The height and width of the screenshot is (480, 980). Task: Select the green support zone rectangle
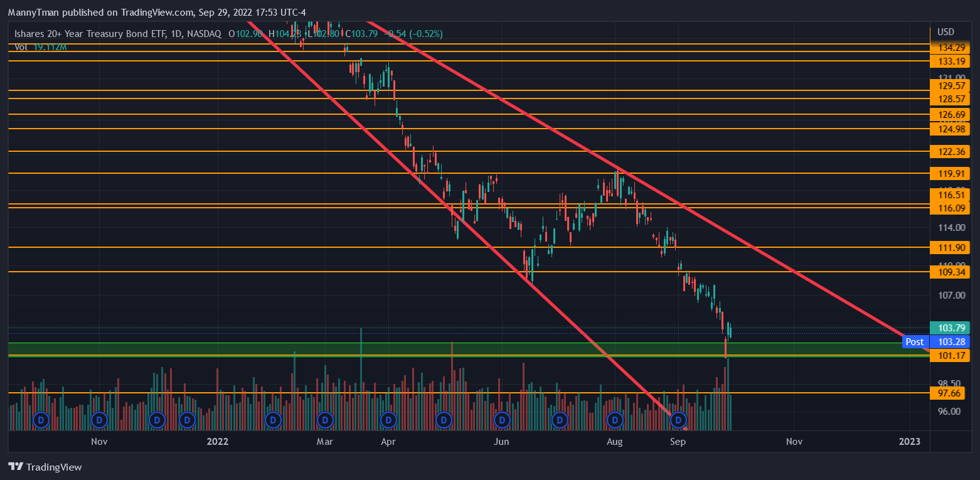pos(468,349)
